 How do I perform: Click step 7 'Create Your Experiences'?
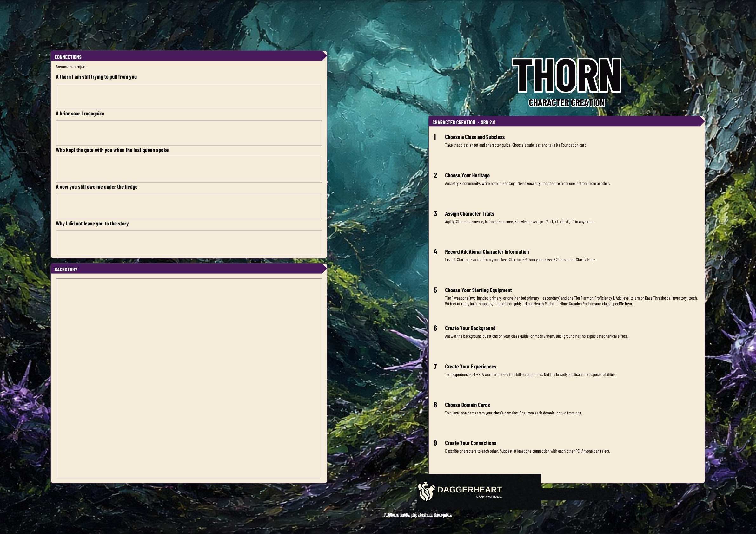point(470,367)
